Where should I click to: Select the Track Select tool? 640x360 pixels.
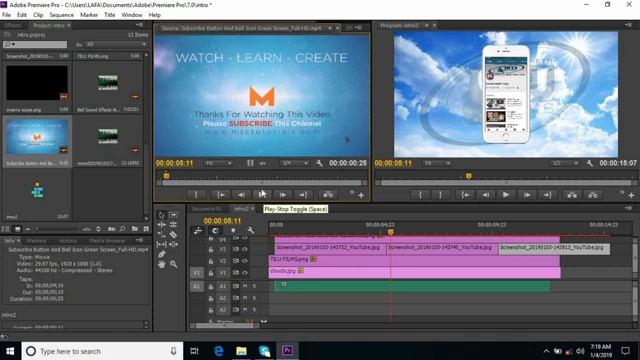pyautogui.click(x=173, y=215)
